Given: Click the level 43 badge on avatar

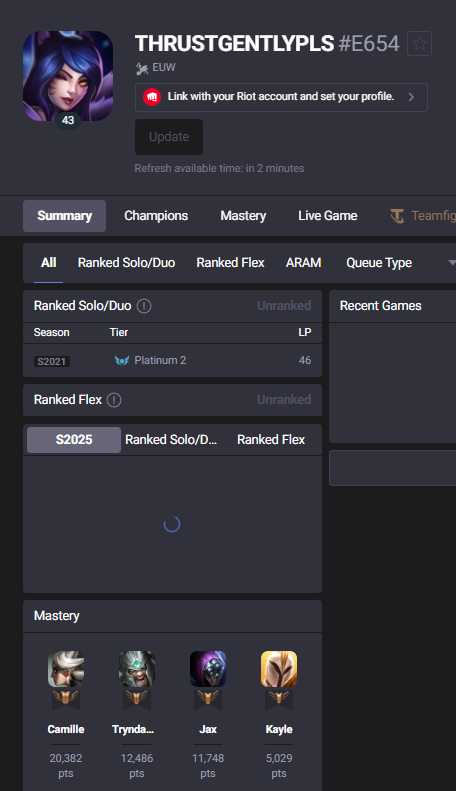Looking at the screenshot, I should pyautogui.click(x=68, y=121).
